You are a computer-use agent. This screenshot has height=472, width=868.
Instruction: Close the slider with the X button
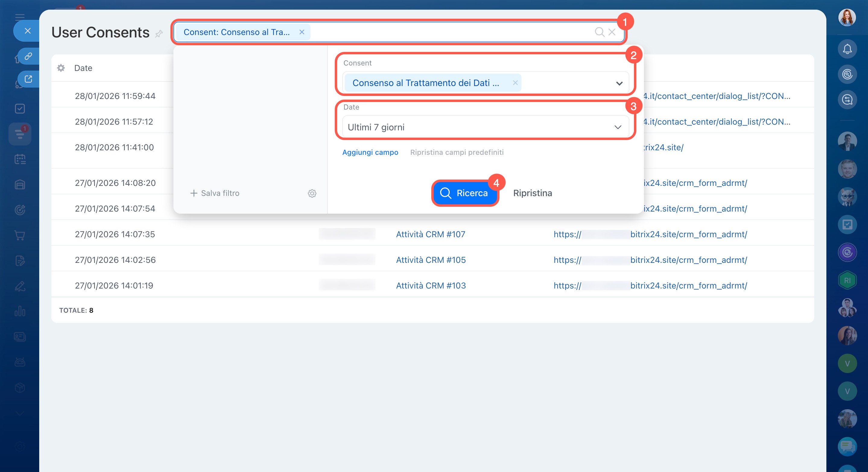click(x=28, y=31)
